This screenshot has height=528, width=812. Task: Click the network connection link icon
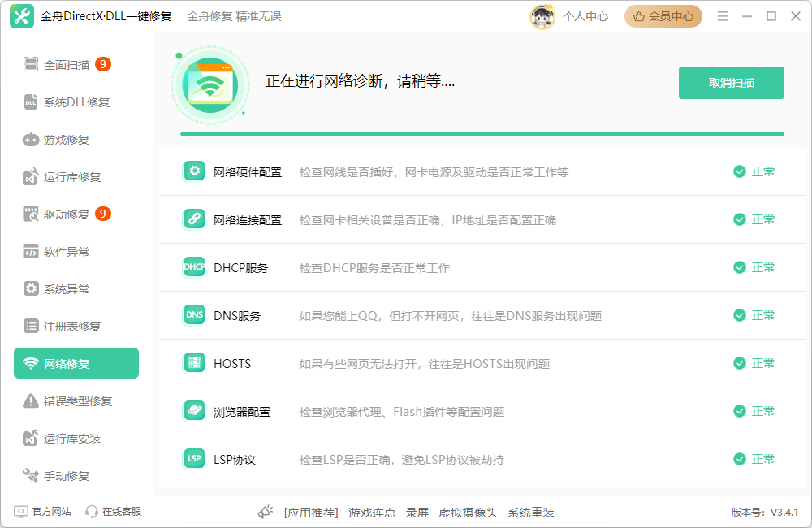click(x=194, y=219)
